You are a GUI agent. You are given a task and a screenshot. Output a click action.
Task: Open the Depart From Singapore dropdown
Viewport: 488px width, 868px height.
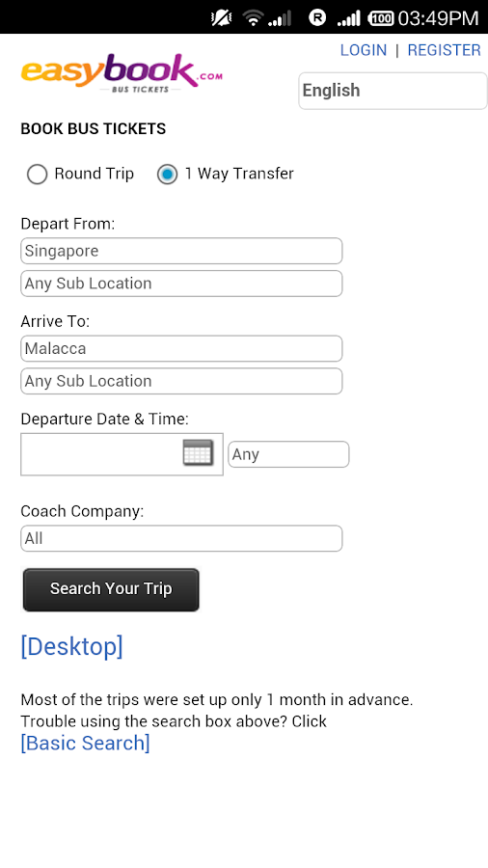tap(181, 251)
